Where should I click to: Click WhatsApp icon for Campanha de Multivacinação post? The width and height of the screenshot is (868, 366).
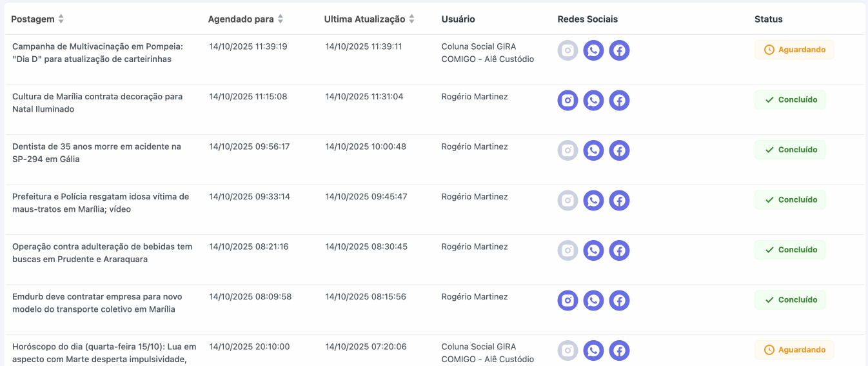[x=593, y=50]
